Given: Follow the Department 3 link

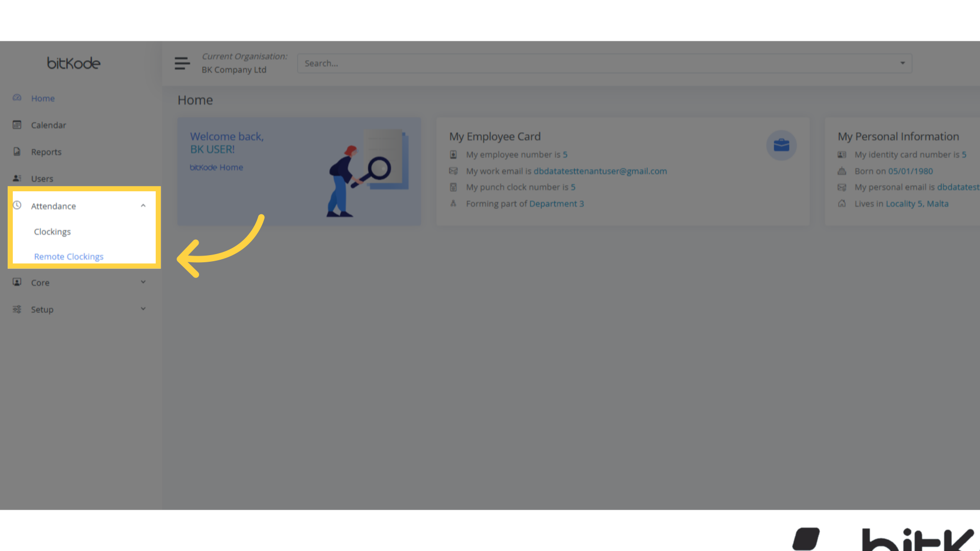Looking at the screenshot, I should tap(556, 204).
